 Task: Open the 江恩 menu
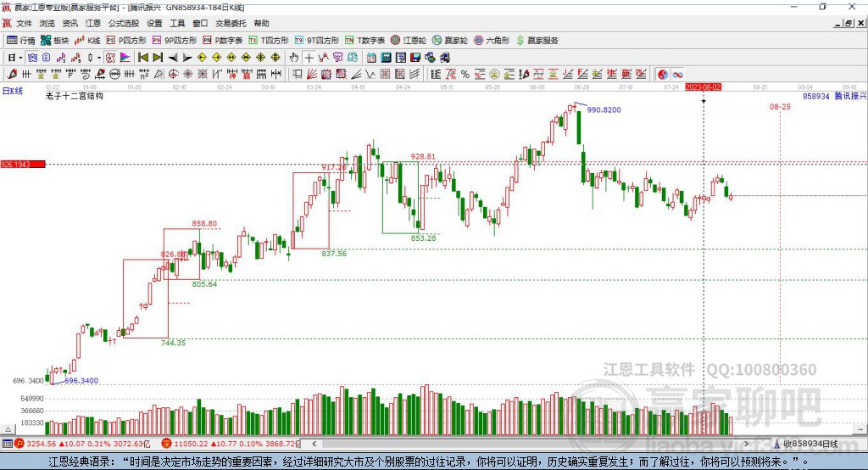tap(92, 23)
